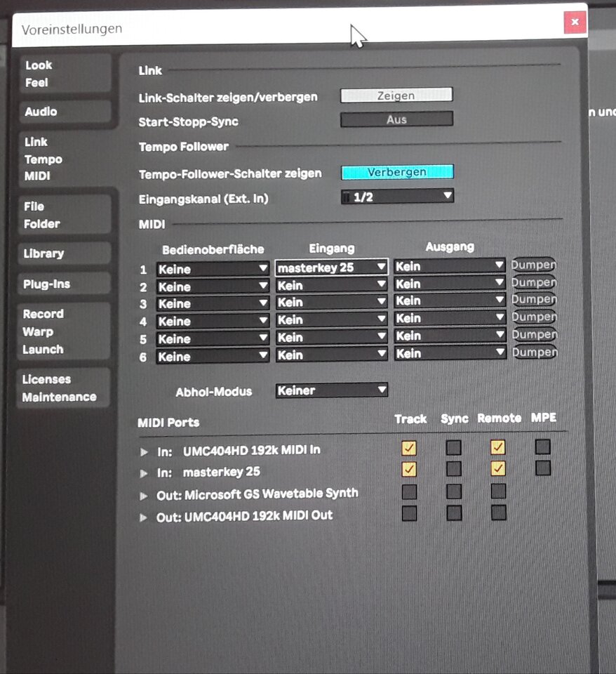The image size is (616, 674).
Task: Open the Abhol-Modus Keiner dropdown
Action: pos(332,390)
